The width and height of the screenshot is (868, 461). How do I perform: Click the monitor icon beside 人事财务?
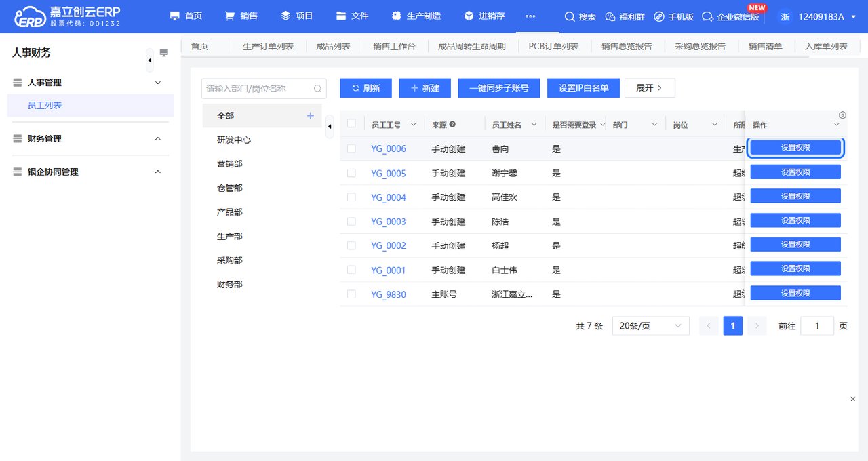click(x=163, y=52)
